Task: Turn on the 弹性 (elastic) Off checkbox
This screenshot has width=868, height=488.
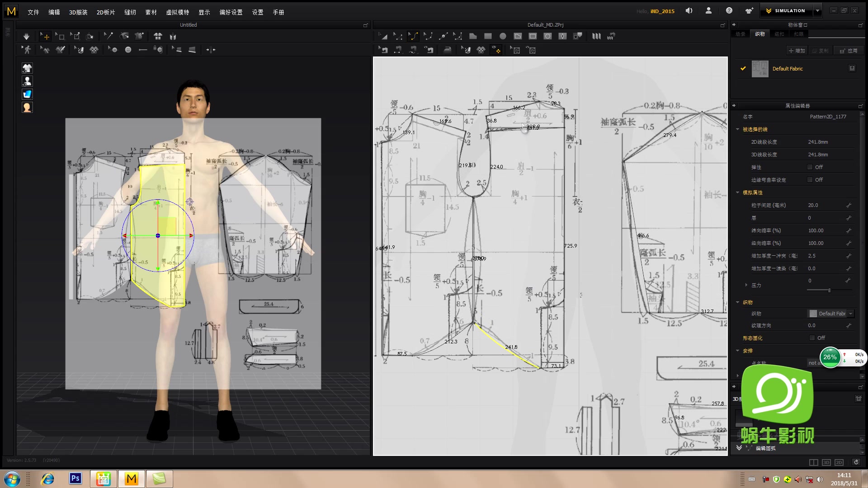Action: click(x=810, y=167)
